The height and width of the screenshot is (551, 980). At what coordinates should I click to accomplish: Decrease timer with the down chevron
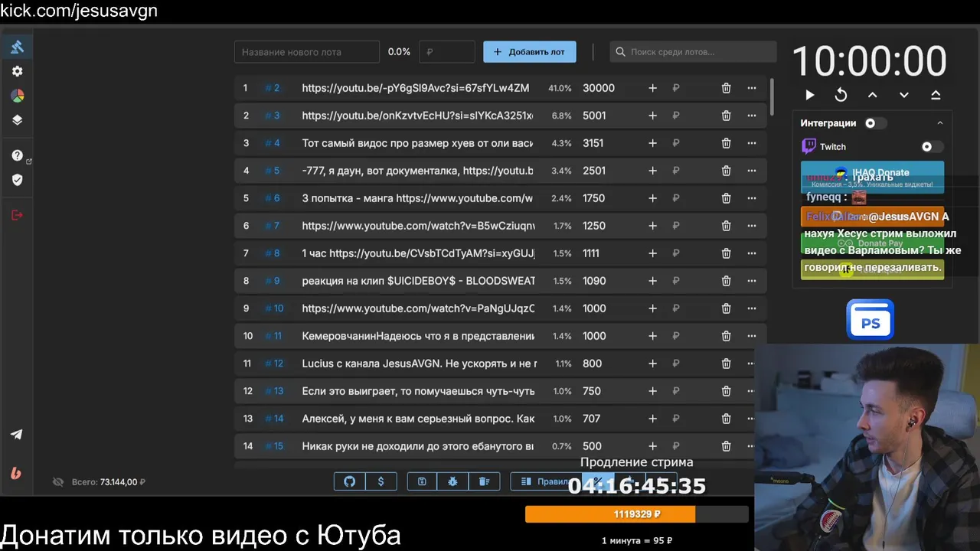point(903,95)
